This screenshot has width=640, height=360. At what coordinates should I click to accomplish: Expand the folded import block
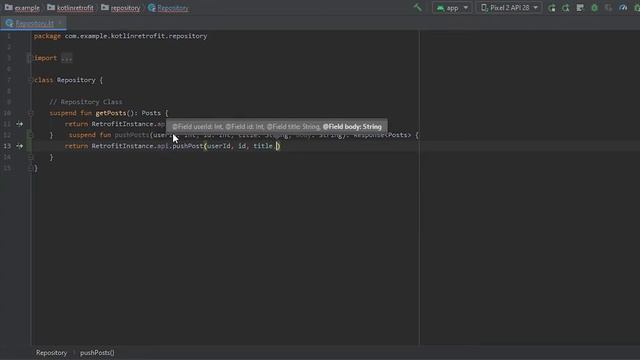29,58
